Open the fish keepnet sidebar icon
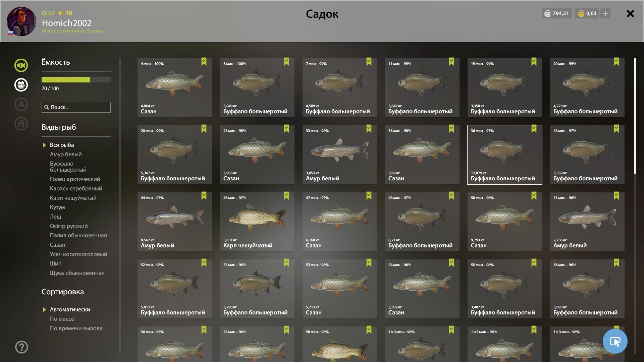 21,65
